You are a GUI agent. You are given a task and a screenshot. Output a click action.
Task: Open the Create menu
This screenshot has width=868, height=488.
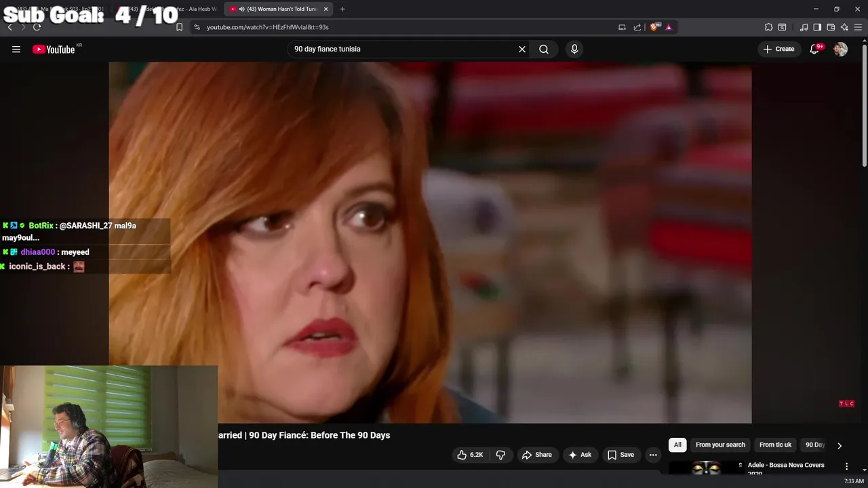778,49
